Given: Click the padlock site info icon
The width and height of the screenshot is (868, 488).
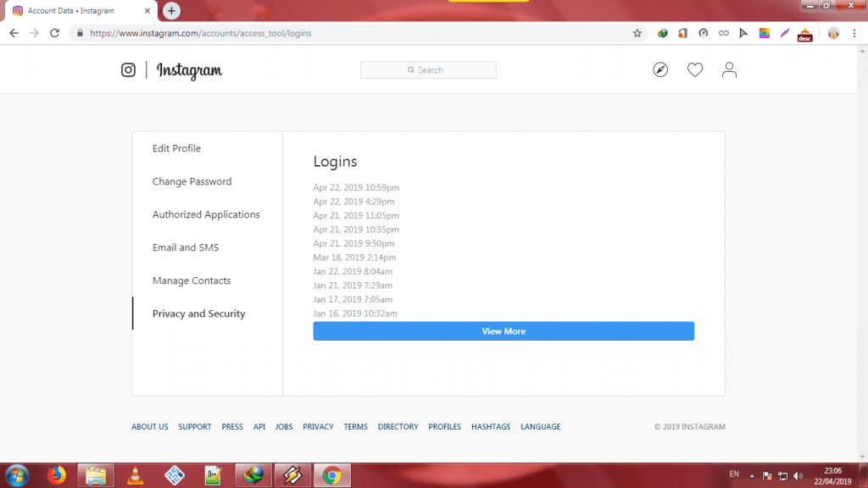Looking at the screenshot, I should 80,33.
